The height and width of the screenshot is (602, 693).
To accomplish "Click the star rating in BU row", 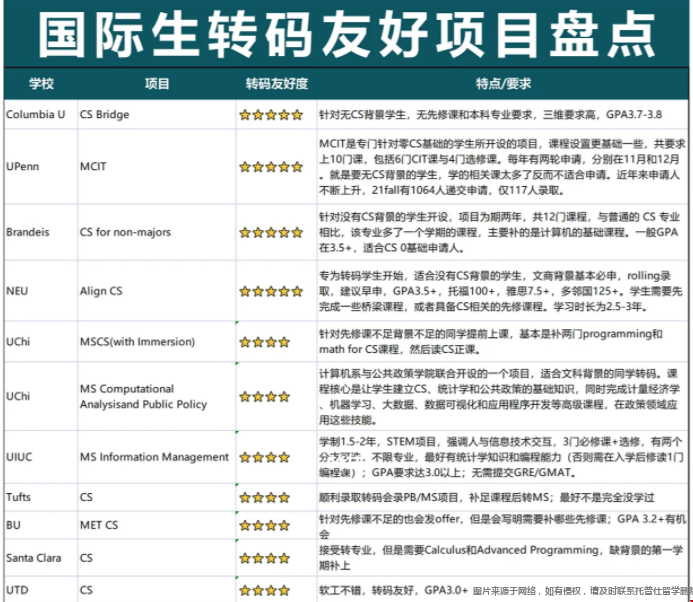I will (x=264, y=526).
